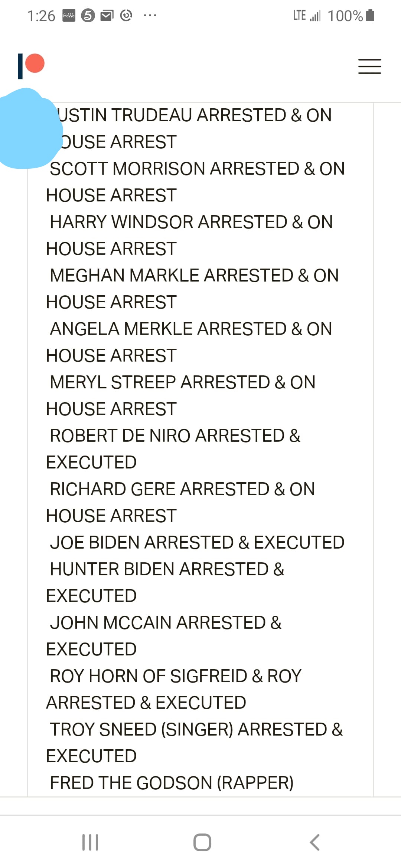Tap the 1:26 clock
Image resolution: width=401 pixels, height=868 pixels.
click(41, 16)
